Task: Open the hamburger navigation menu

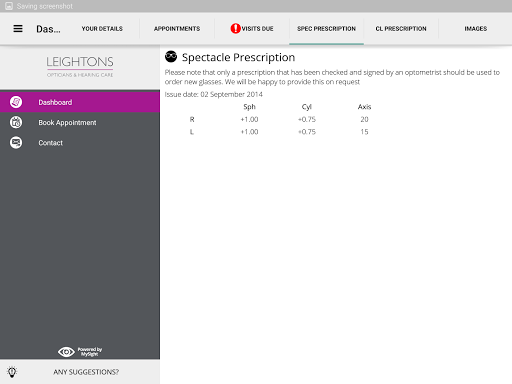Action: [x=18, y=29]
